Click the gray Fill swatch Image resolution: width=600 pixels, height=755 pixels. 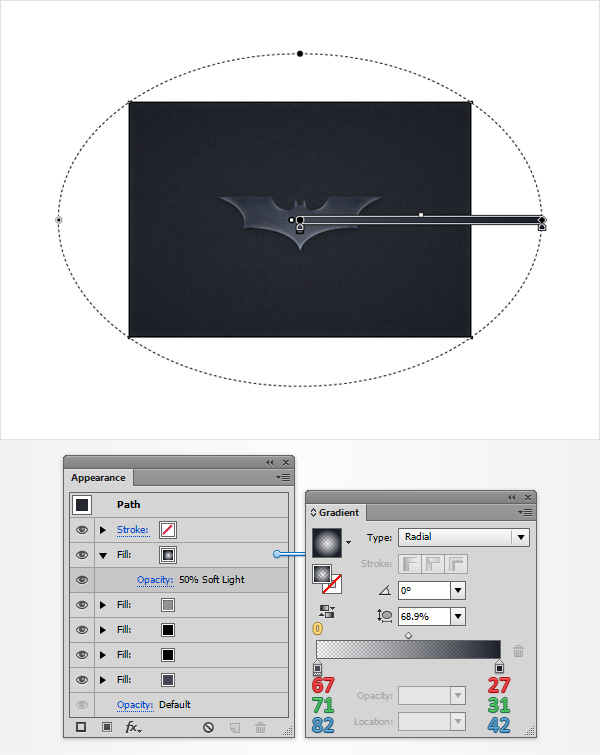click(x=168, y=605)
